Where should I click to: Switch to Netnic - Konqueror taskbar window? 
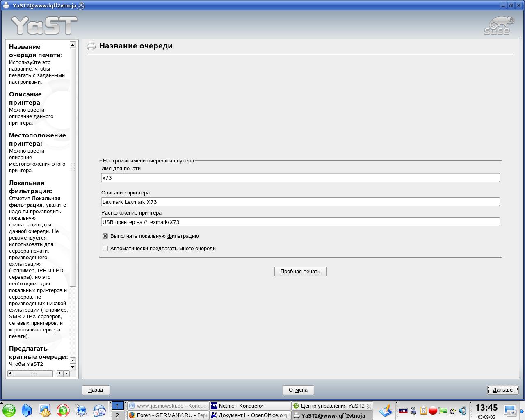(250, 406)
